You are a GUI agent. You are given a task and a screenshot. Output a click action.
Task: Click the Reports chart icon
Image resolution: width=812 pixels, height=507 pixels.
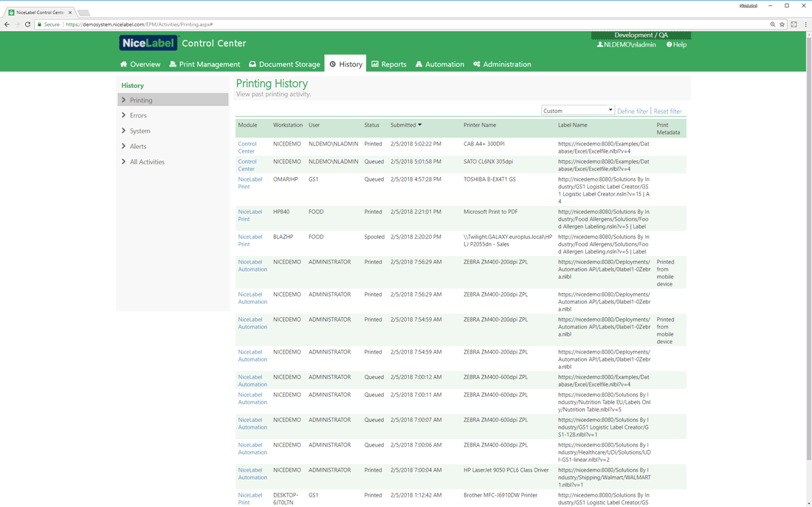[x=375, y=64]
